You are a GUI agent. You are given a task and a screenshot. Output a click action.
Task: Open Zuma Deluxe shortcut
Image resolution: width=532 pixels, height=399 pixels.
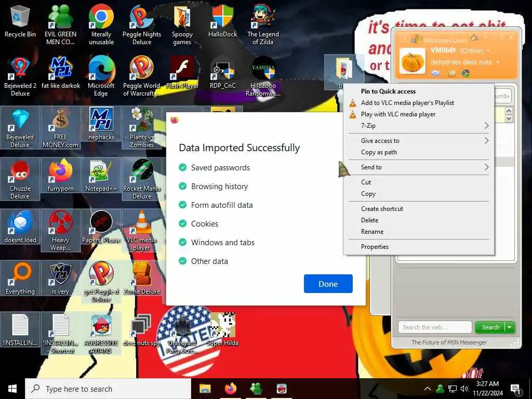tap(142, 279)
